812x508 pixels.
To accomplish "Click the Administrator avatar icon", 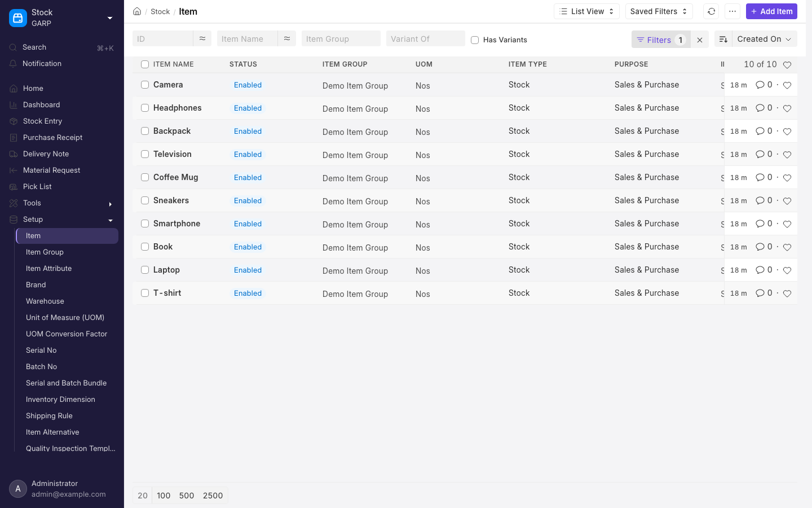I will pos(18,489).
